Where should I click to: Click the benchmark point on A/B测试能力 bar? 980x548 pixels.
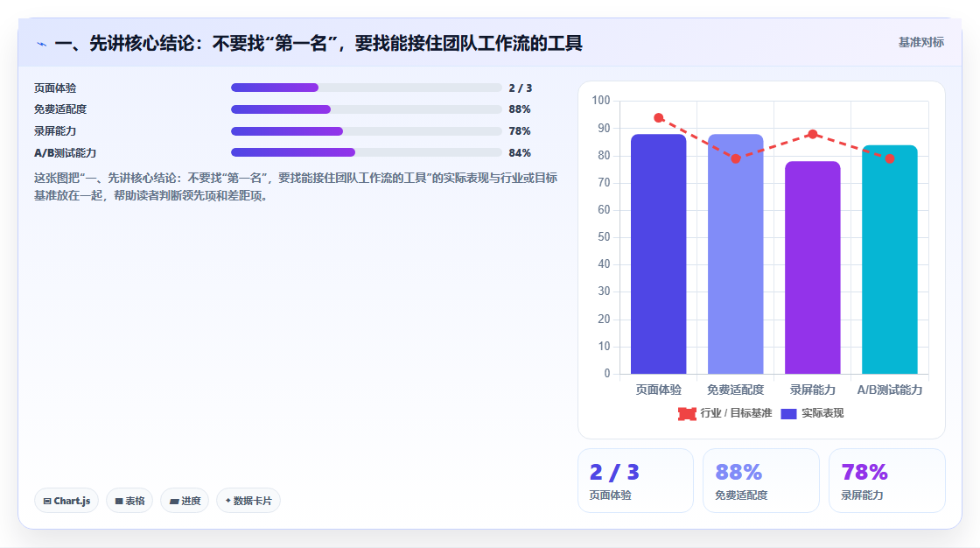[890, 159]
